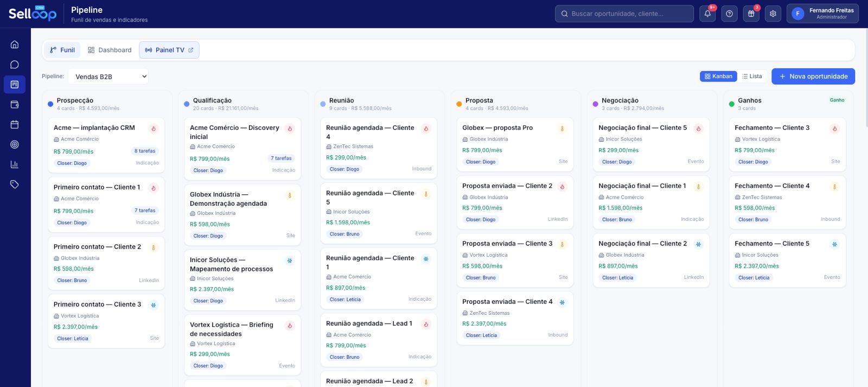Click snowflake icon on Proposta enviada Cliente 4
Screen dimensions: 868x387
(562, 302)
